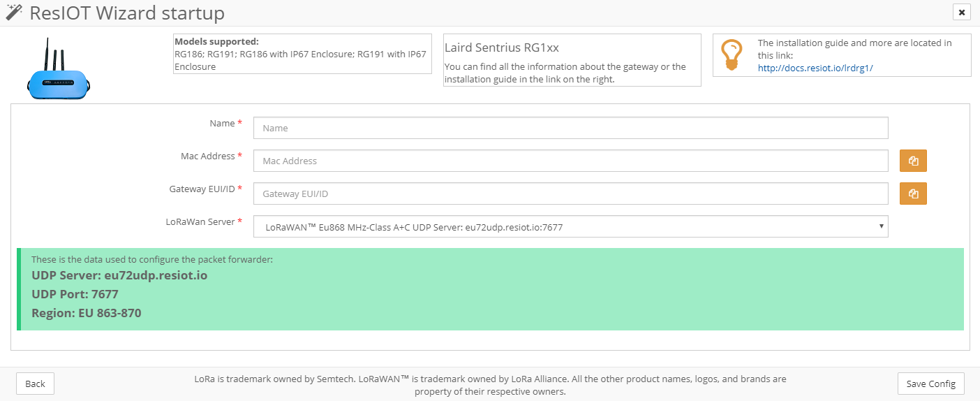This screenshot has height=401, width=980.
Task: Focus the Name input field
Action: click(570, 128)
